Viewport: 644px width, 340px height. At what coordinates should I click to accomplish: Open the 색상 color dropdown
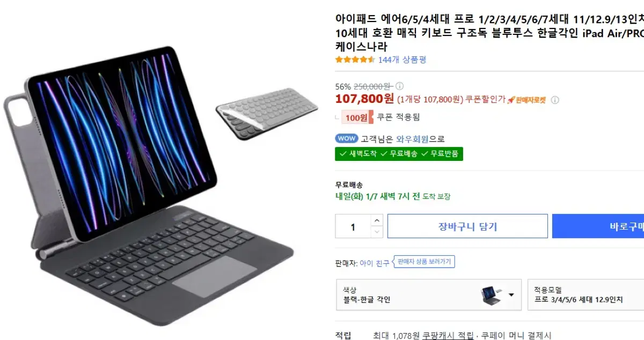pyautogui.click(x=429, y=294)
